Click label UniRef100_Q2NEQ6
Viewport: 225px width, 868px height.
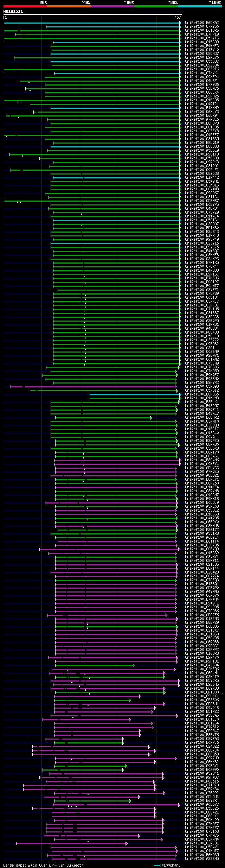click(x=202, y=669)
